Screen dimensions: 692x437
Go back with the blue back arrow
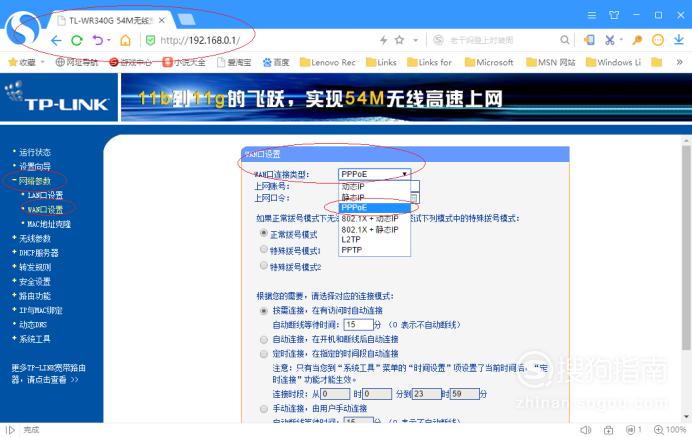pos(56,41)
